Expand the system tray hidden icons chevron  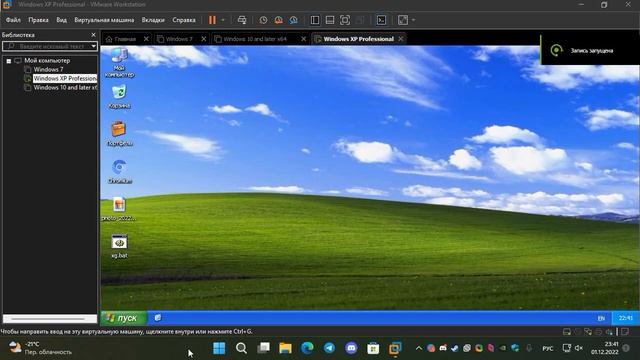(x=418, y=348)
